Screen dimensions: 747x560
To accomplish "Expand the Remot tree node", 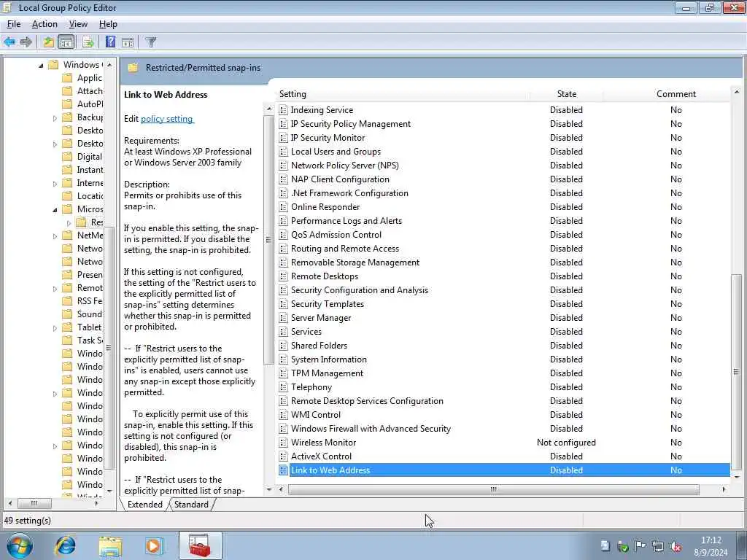I will 55,289.
